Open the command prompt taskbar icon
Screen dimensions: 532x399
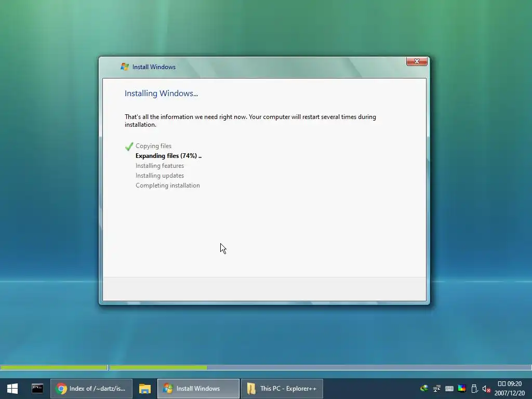pyautogui.click(x=37, y=389)
